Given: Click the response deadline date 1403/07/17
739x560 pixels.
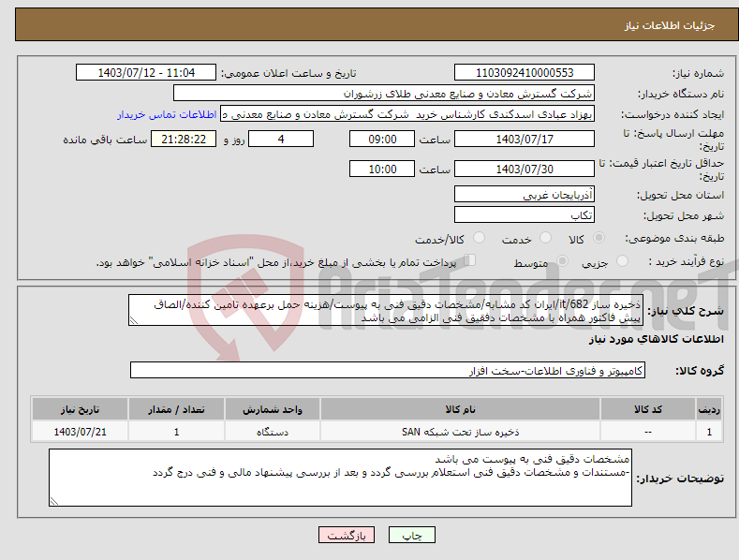Looking at the screenshot, I should (525, 139).
